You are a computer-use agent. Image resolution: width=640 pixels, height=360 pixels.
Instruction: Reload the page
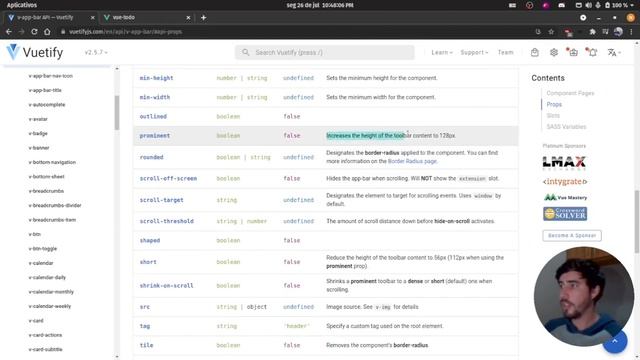[34, 31]
